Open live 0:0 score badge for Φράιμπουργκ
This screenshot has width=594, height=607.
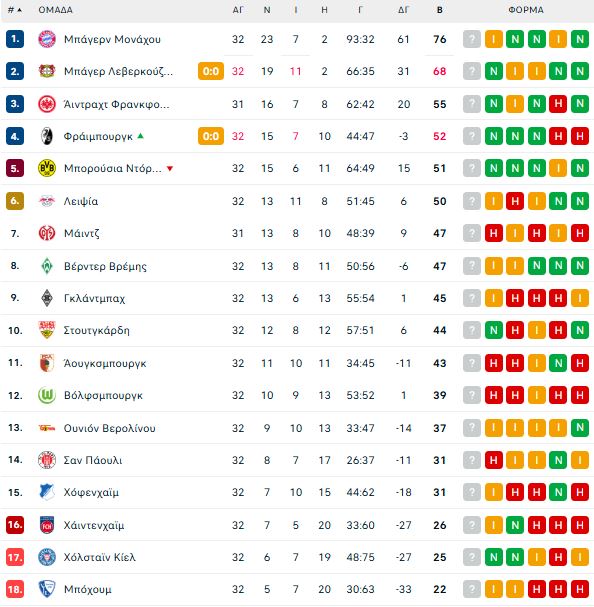tap(211, 136)
